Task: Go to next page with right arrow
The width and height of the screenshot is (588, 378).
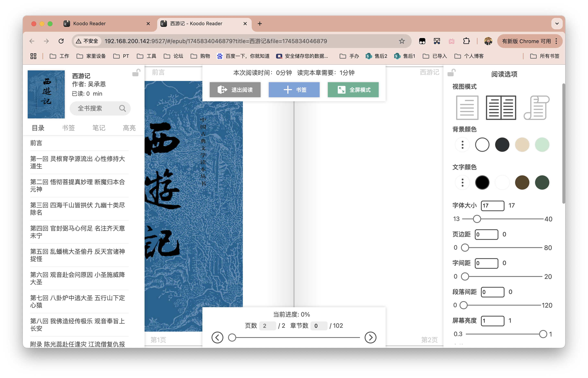Action: [370, 337]
